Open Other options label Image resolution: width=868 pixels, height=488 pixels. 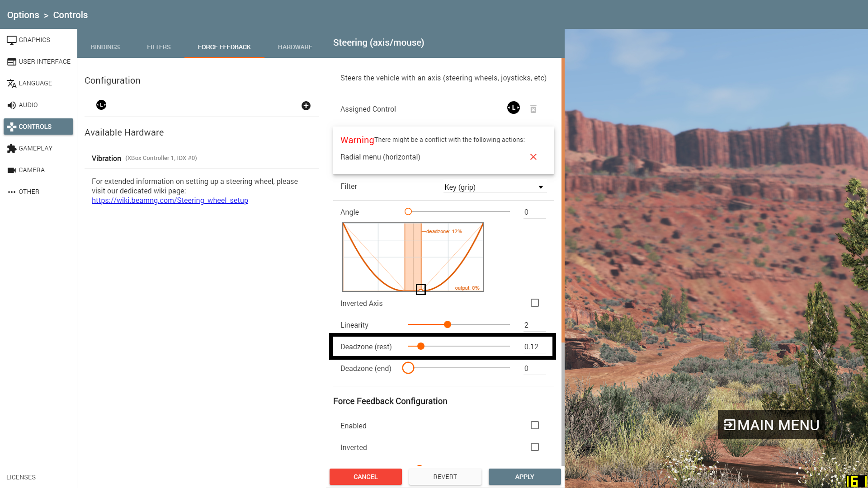29,192
